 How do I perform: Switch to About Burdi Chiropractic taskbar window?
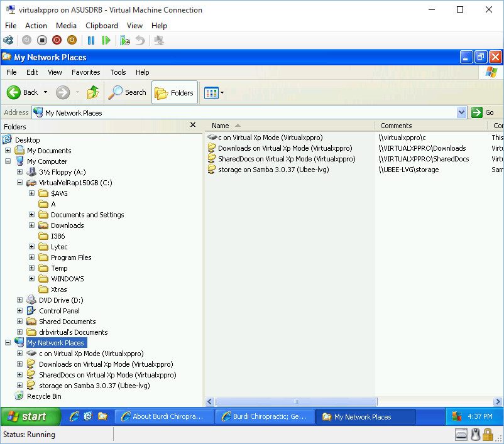[165, 417]
